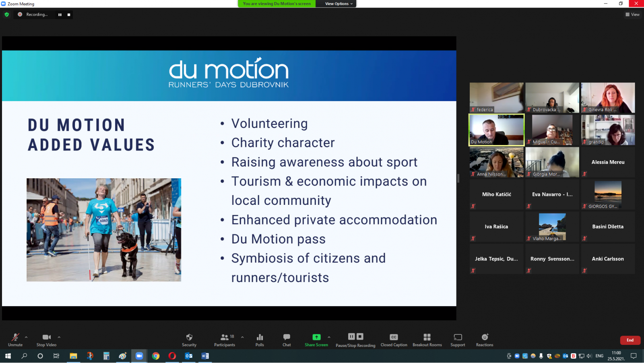Open Calculator from taskbar
Screen dimensions: 644x363
[106, 356]
